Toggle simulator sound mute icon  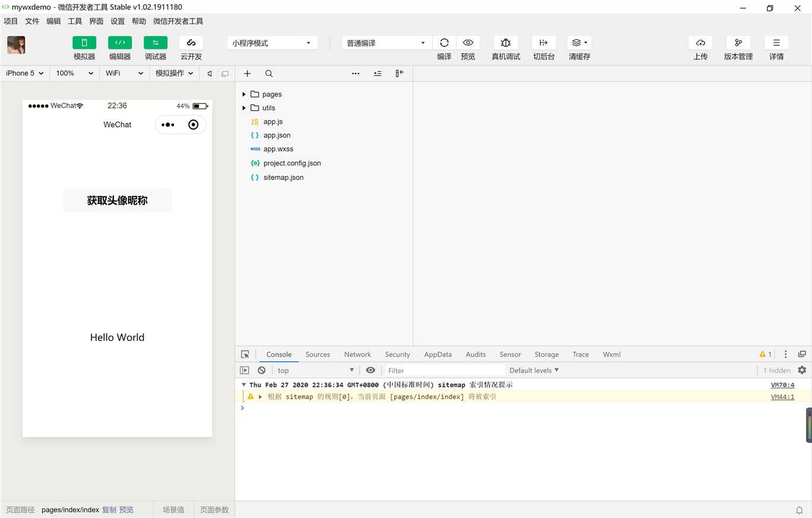tap(210, 74)
